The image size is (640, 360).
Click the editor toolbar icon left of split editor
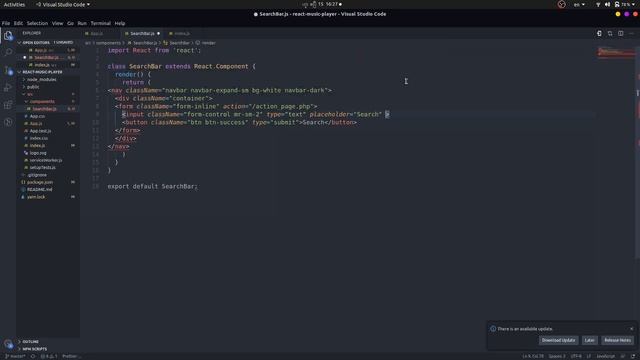tap(610, 33)
